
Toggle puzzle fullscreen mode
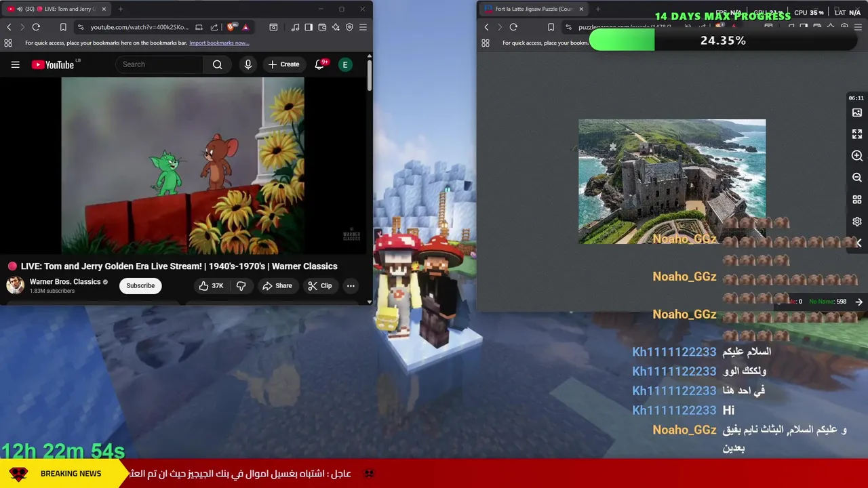click(x=857, y=134)
